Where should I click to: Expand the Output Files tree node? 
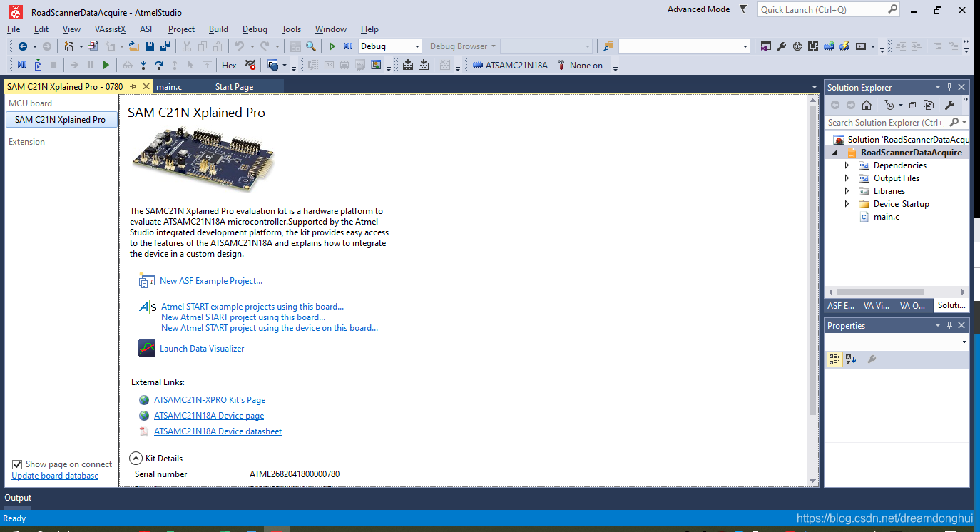(x=847, y=178)
